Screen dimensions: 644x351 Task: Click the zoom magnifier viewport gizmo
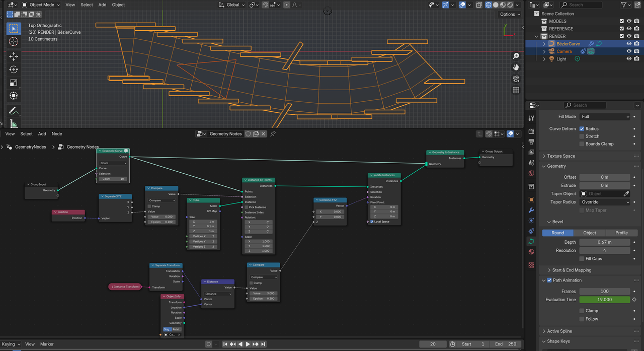[x=516, y=56]
